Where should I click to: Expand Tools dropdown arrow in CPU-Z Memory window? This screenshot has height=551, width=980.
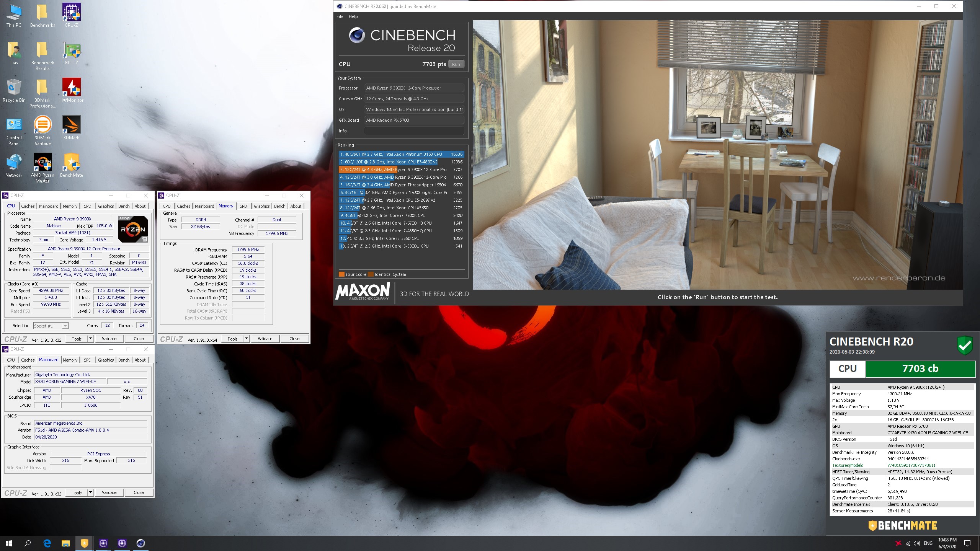pyautogui.click(x=247, y=339)
